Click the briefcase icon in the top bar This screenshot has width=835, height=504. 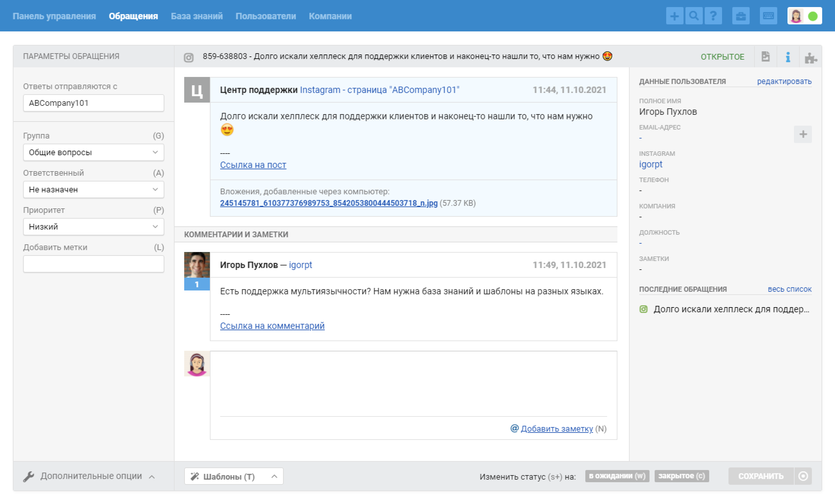click(741, 16)
